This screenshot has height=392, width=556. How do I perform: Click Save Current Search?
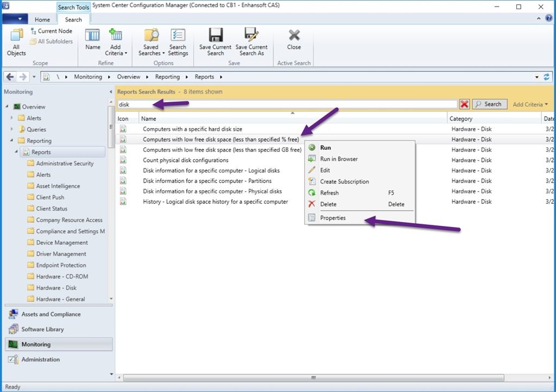[x=215, y=42]
